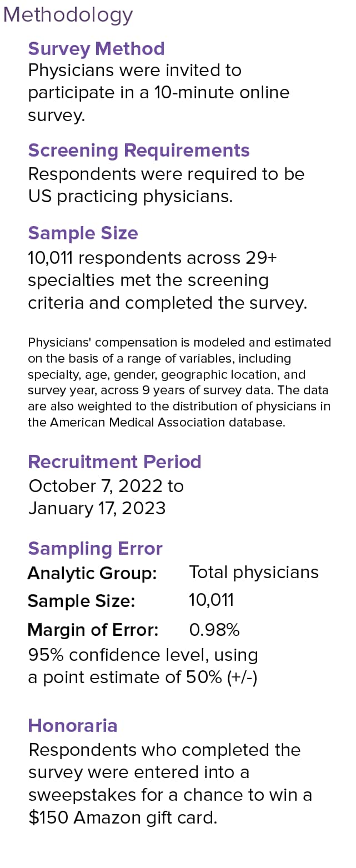The width and height of the screenshot is (356, 868).
Task: Click the 10-minute online survey paragraph
Action: [x=158, y=93]
